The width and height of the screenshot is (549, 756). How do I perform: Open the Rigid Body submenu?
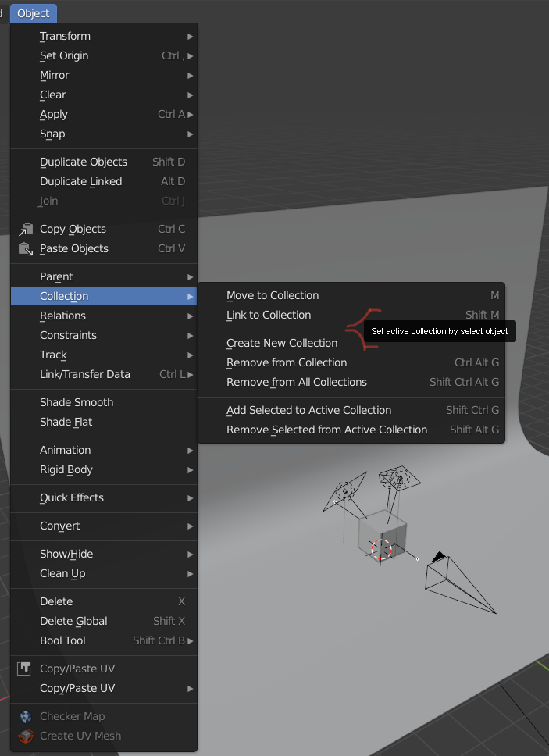click(x=104, y=469)
